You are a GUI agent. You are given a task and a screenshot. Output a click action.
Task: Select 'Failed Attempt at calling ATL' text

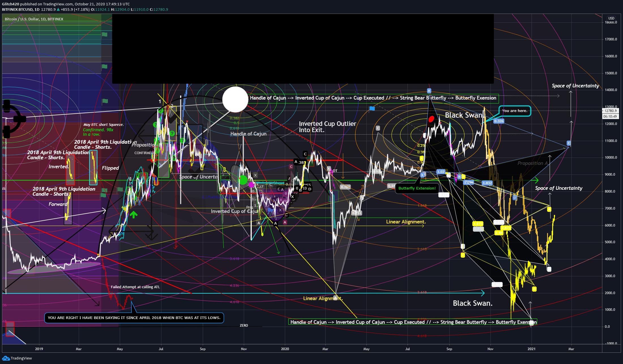[135, 287]
